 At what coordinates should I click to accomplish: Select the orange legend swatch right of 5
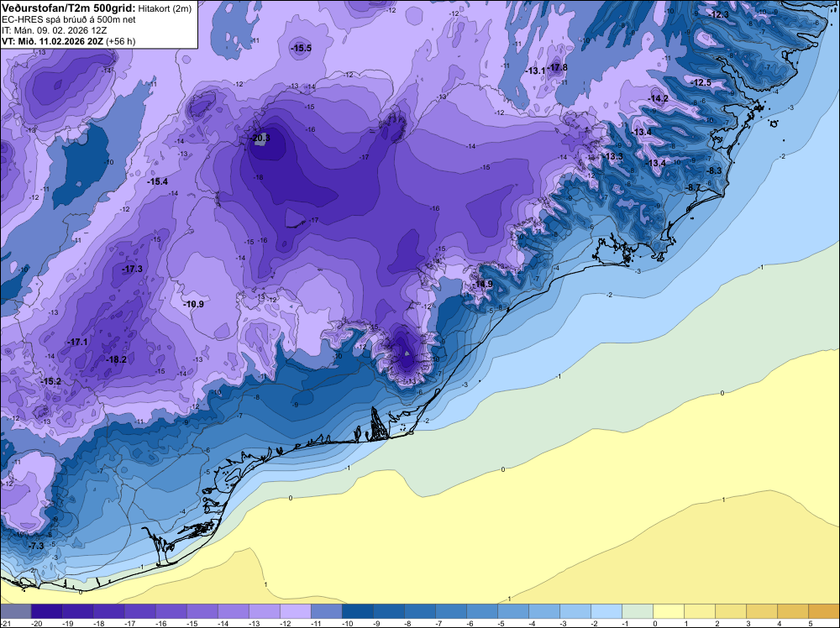point(824,611)
